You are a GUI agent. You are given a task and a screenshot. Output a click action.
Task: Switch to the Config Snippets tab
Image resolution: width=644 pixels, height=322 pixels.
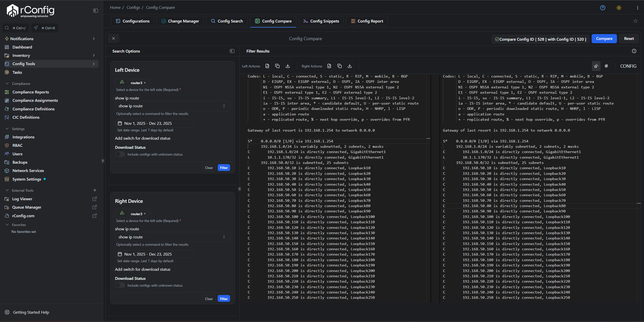[x=321, y=21]
